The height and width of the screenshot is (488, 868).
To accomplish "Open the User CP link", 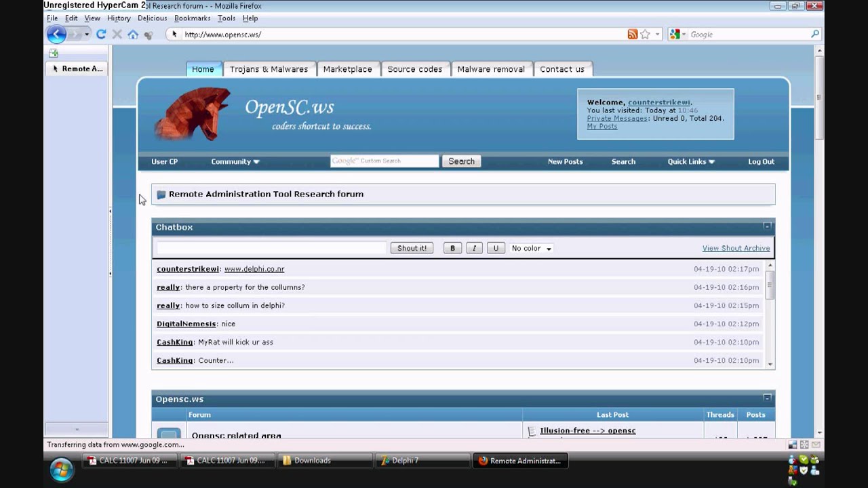I will point(164,161).
